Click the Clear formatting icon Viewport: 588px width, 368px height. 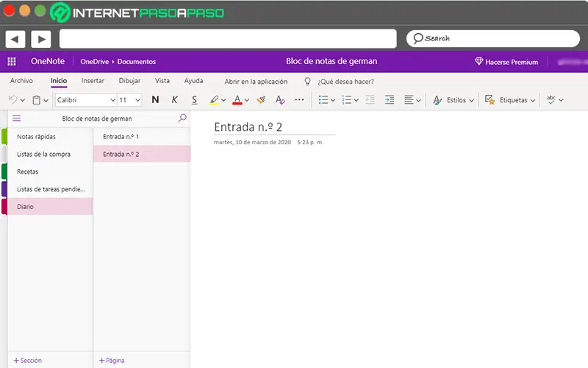[280, 100]
